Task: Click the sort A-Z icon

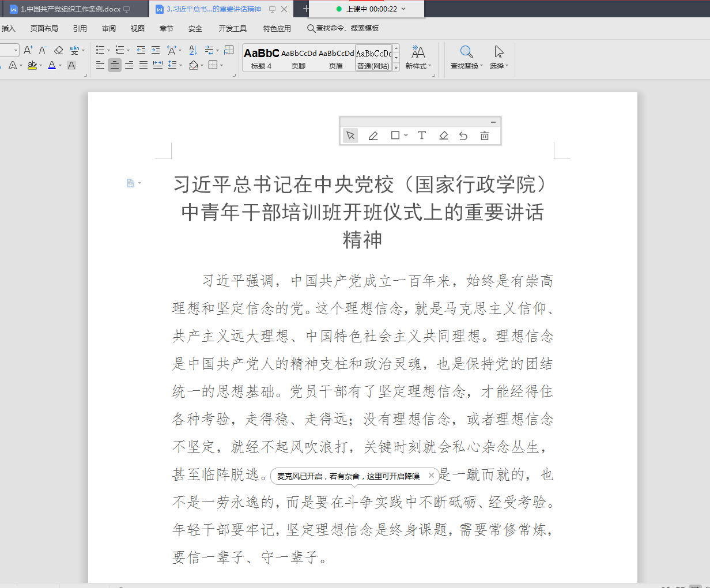Action: pyautogui.click(x=193, y=50)
